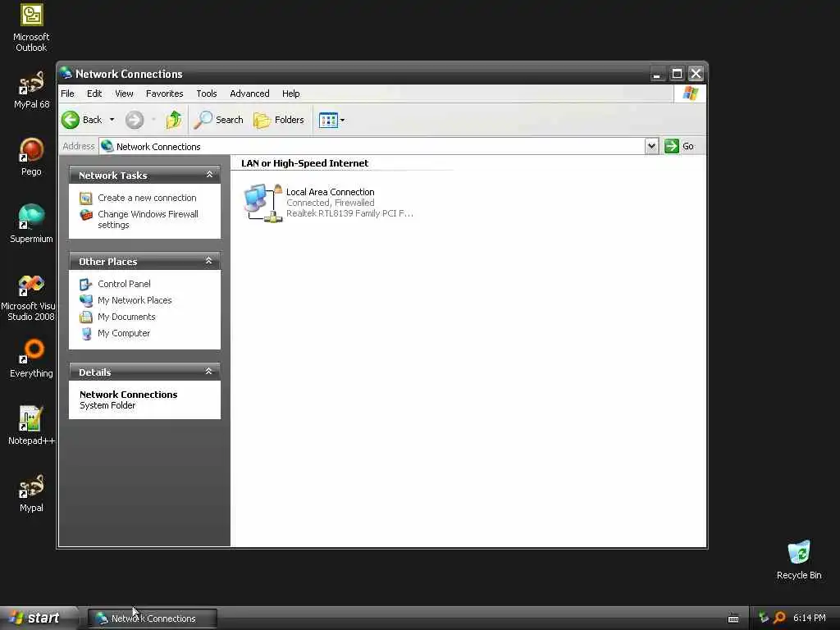Minimize the Network Connections window

[657, 73]
